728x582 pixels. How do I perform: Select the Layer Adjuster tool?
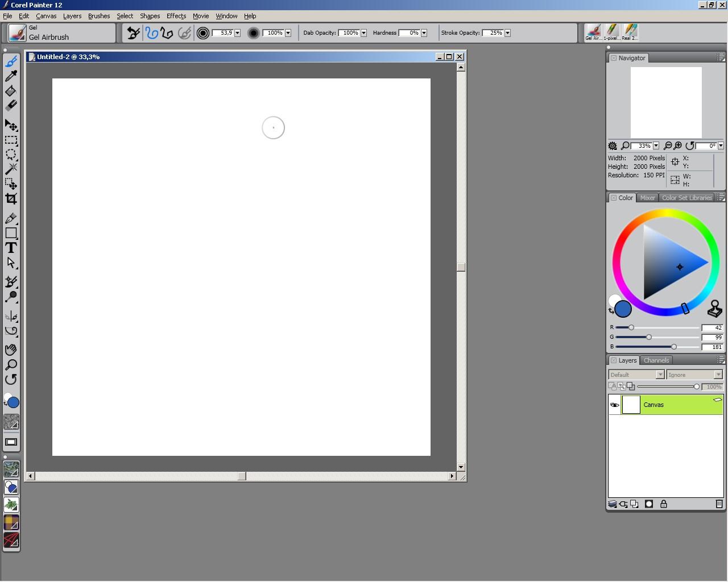coord(11,125)
